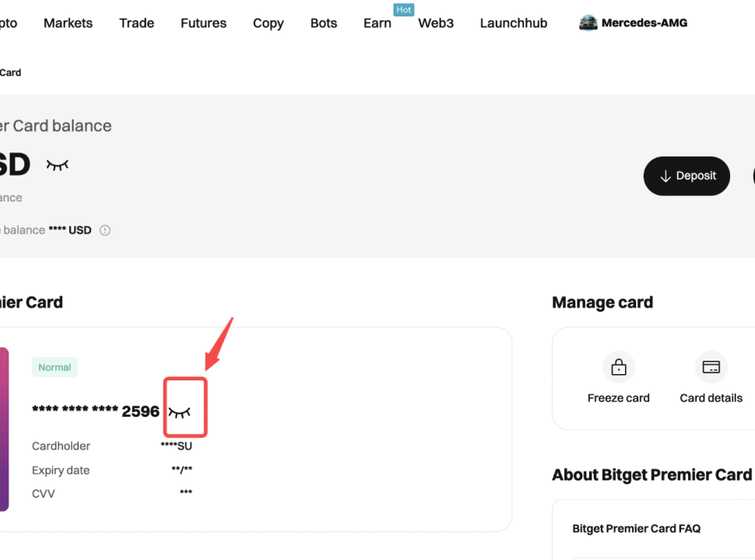Open Launchhub from the navigation

click(x=514, y=23)
